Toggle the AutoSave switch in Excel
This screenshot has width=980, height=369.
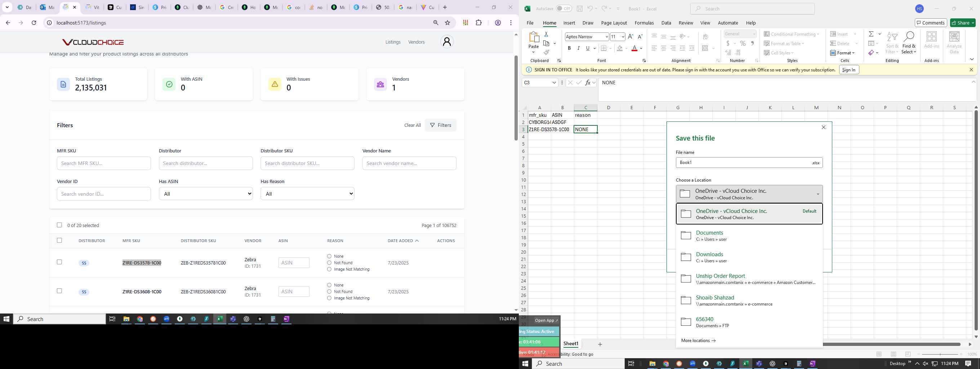pyautogui.click(x=563, y=9)
